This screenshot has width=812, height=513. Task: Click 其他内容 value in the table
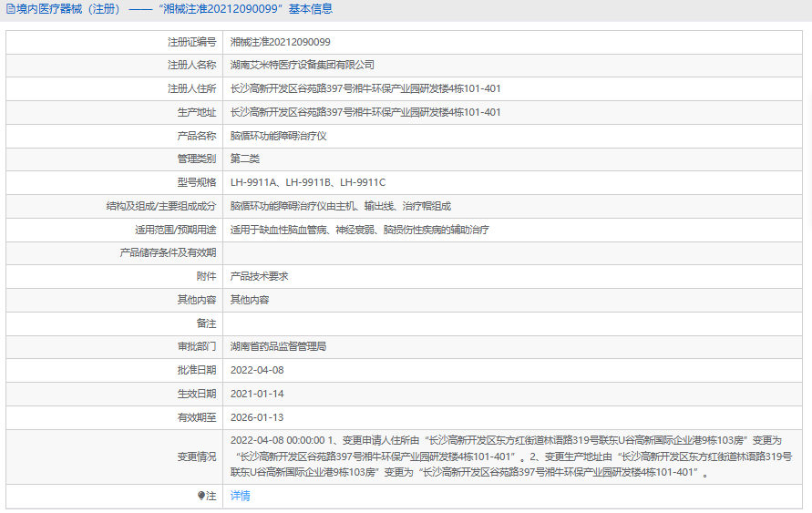pyautogui.click(x=250, y=300)
